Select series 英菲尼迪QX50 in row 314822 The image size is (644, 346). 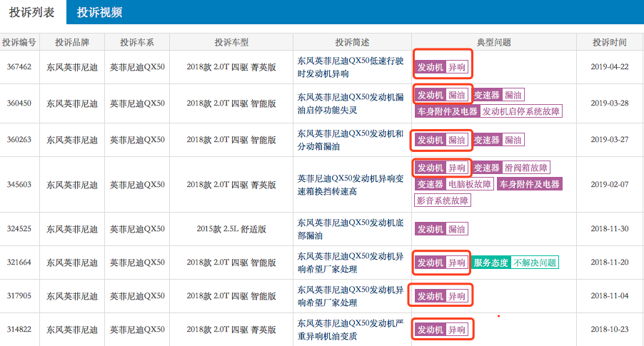pyautogui.click(x=137, y=330)
